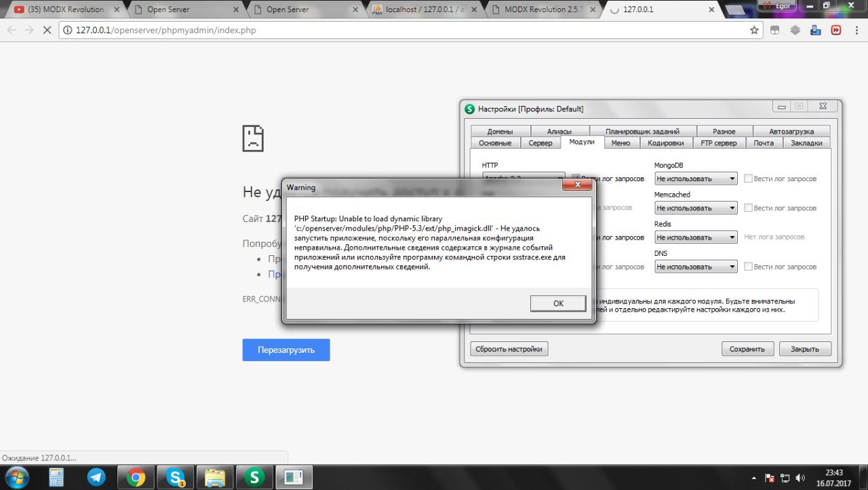Image resolution: width=868 pixels, height=490 pixels.
Task: Click the red extension icon in Chrome toolbar
Action: click(837, 30)
